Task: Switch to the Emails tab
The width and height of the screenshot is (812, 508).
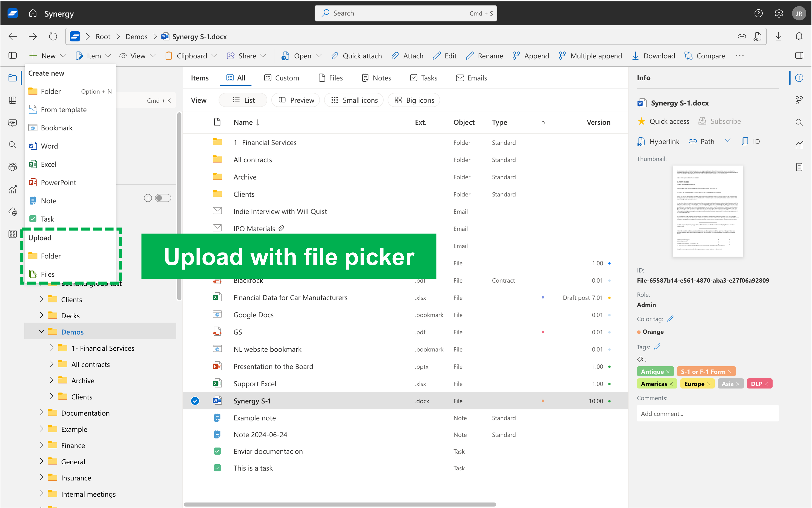Action: 471,78
